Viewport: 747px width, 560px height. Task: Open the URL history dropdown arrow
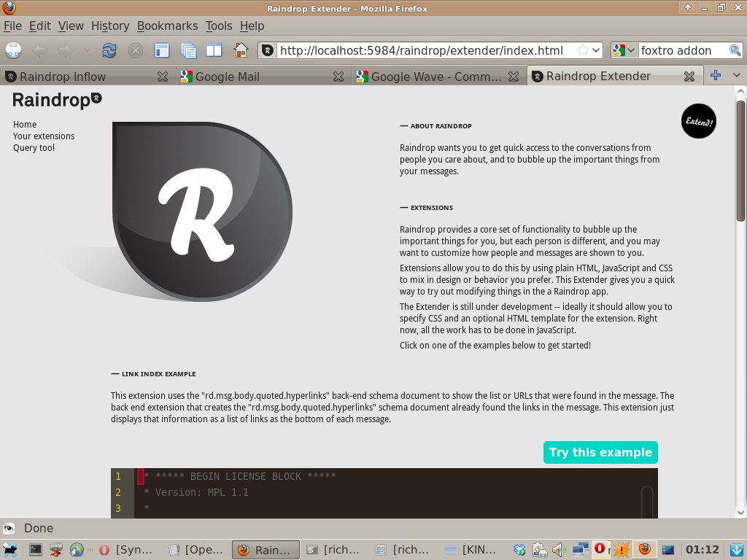(596, 50)
